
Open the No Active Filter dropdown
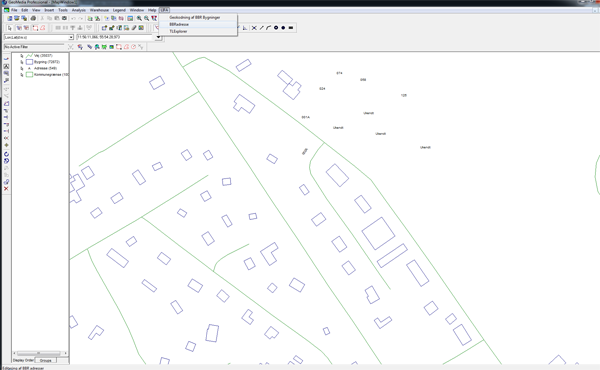tap(34, 47)
